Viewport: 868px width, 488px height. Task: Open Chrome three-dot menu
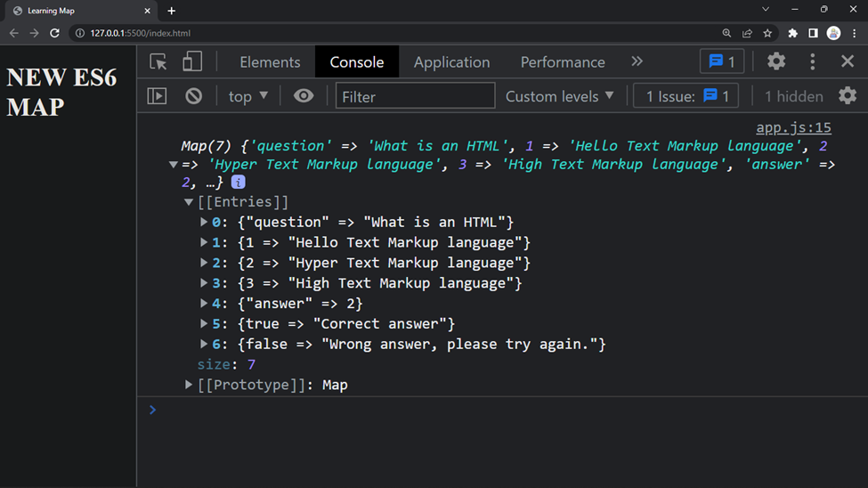[x=854, y=33]
